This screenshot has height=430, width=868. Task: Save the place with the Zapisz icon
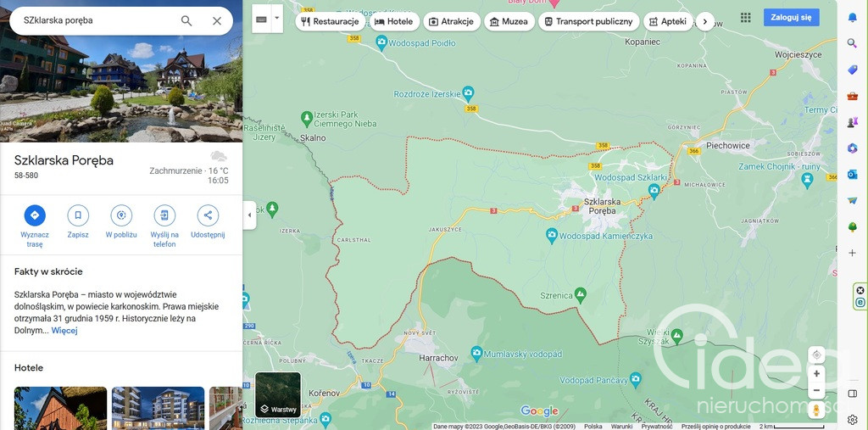tap(78, 215)
